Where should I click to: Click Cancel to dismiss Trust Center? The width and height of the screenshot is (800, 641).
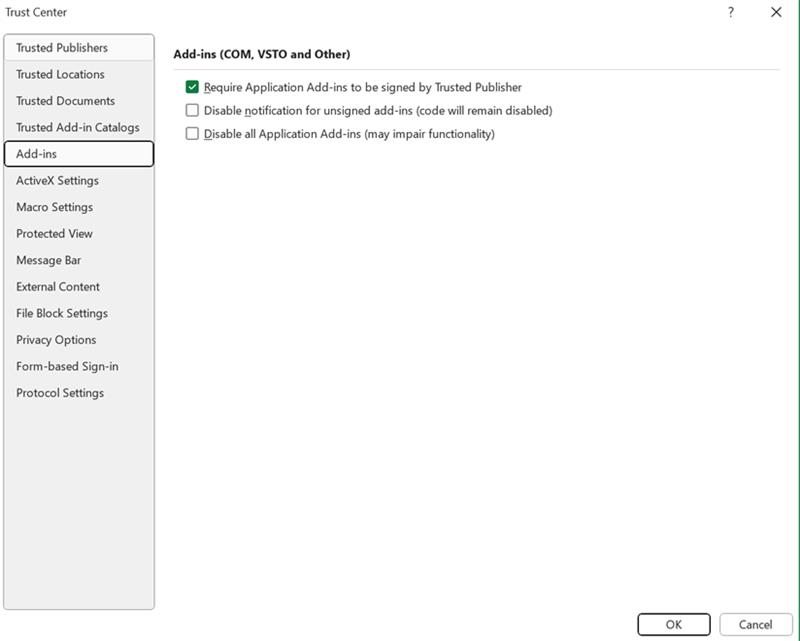[756, 624]
